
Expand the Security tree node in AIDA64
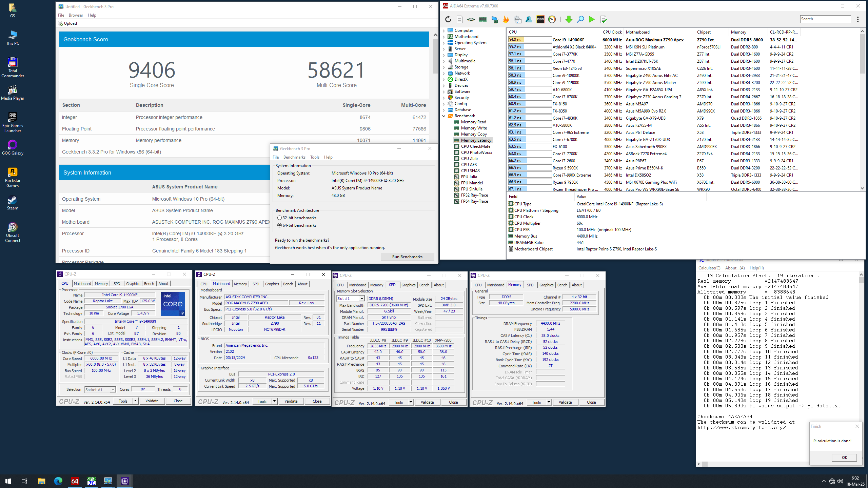443,98
